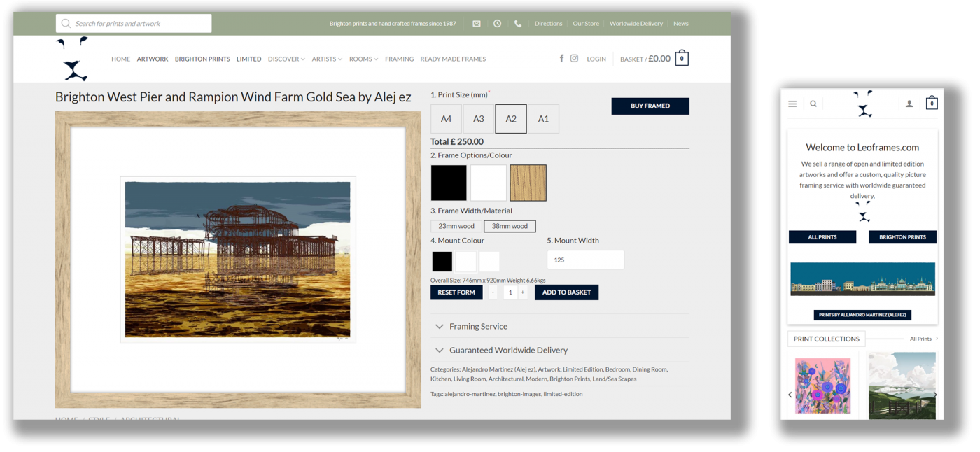Select the A1 print size

[x=543, y=119]
